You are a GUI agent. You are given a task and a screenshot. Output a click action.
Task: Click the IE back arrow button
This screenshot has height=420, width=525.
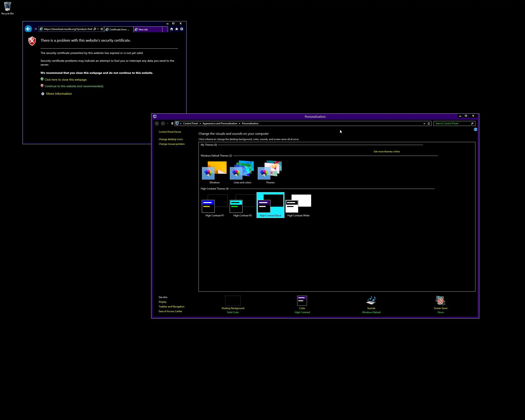click(x=28, y=29)
